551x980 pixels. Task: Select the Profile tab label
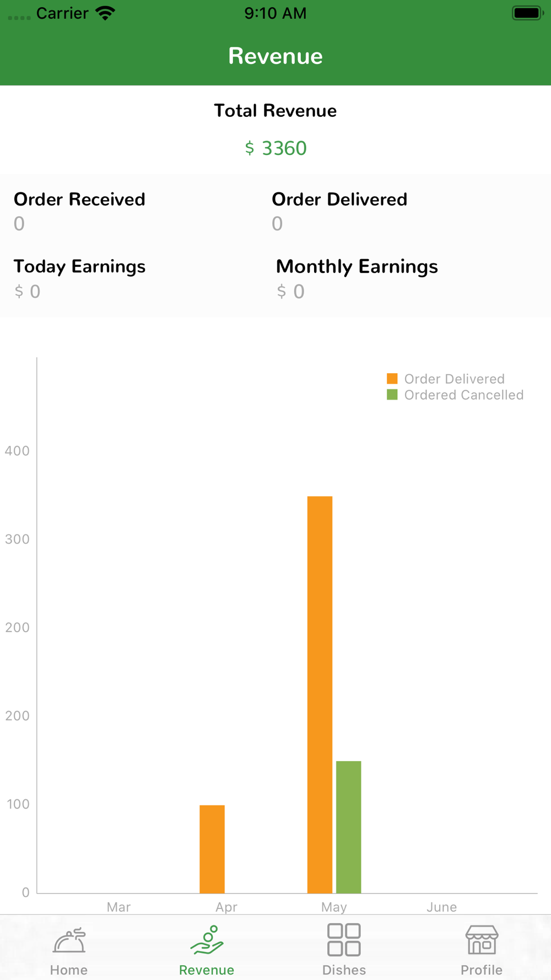482,970
